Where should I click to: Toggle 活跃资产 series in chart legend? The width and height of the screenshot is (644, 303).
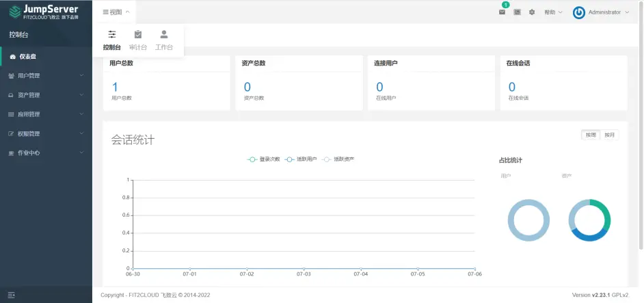(x=338, y=159)
